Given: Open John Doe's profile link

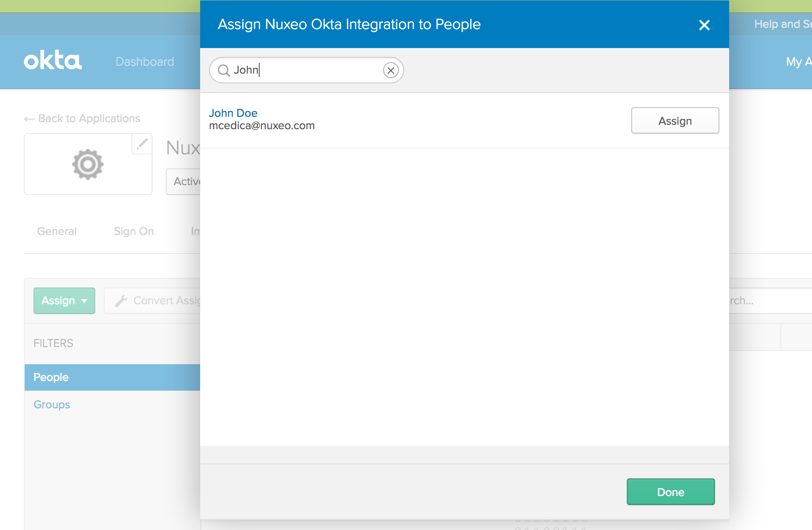Looking at the screenshot, I should pos(233,113).
